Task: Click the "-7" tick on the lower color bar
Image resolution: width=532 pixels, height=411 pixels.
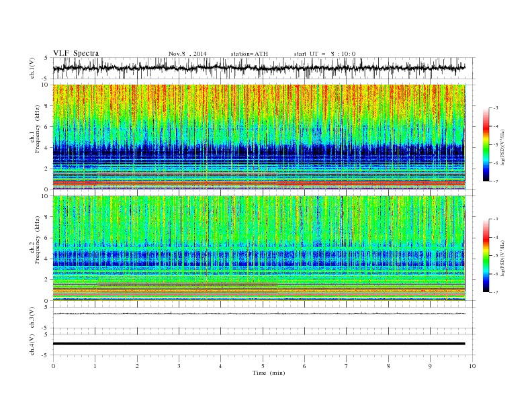Action: [496, 292]
